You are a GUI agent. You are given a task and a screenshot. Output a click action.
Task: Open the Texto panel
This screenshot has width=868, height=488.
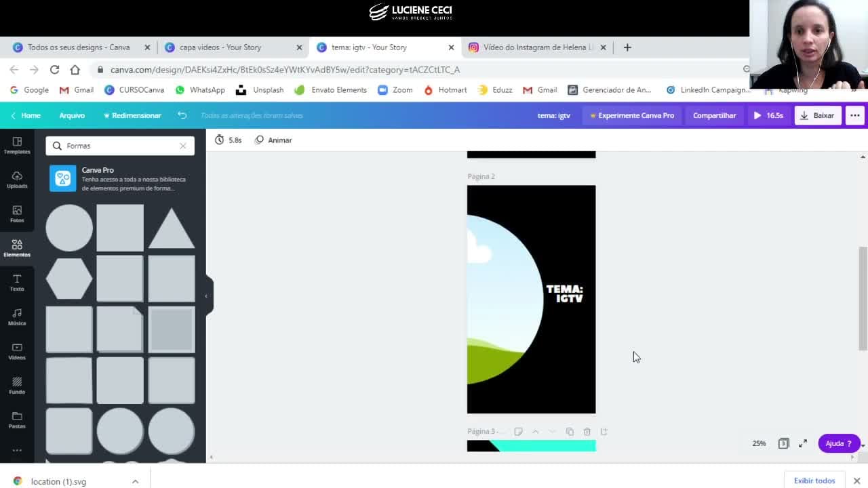[17, 283]
